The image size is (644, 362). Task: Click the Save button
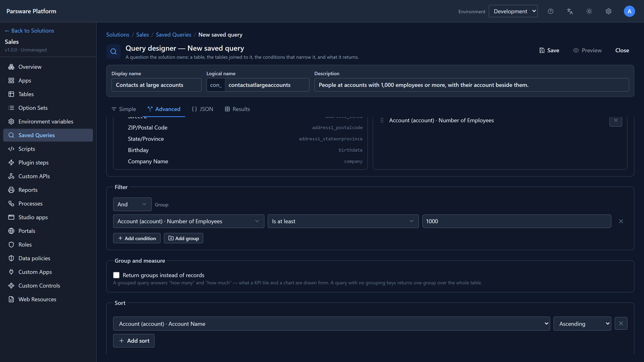point(549,50)
